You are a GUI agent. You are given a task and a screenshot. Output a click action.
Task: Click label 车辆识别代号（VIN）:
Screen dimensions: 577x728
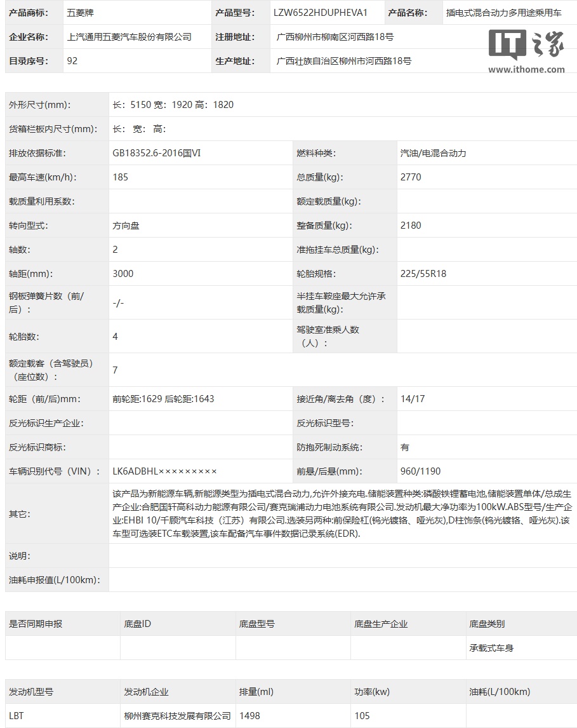[x=55, y=471]
